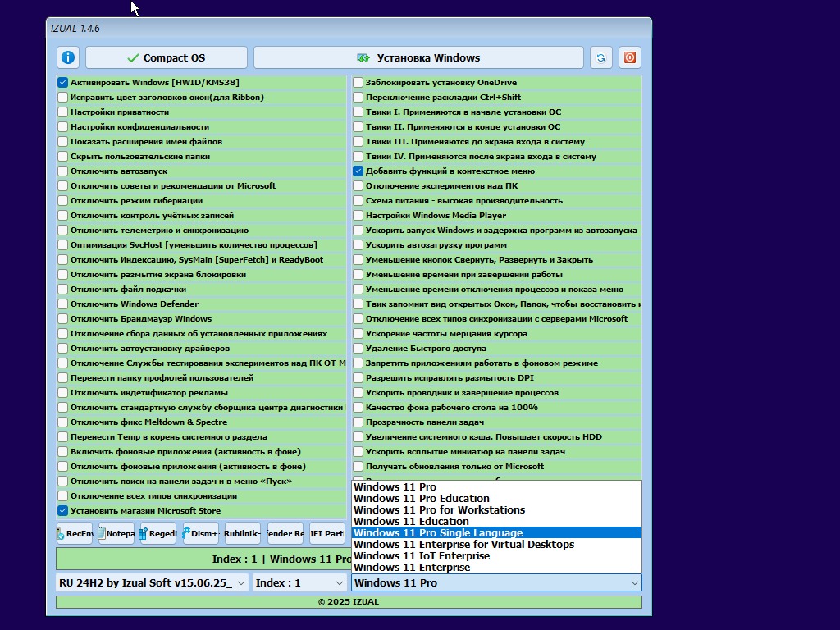The width and height of the screenshot is (840, 630).
Task: Check Переключение раскладки Ctrl+Shift
Action: tap(358, 97)
